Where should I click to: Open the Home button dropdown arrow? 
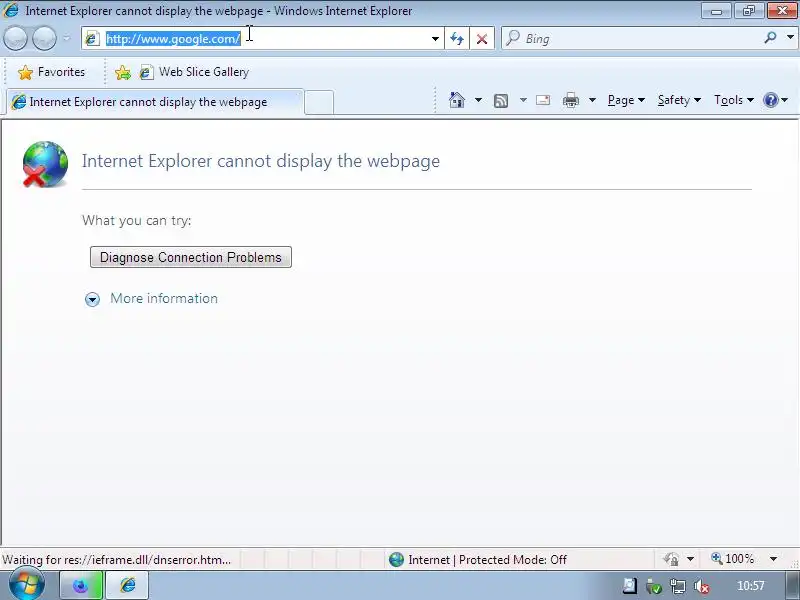click(478, 100)
